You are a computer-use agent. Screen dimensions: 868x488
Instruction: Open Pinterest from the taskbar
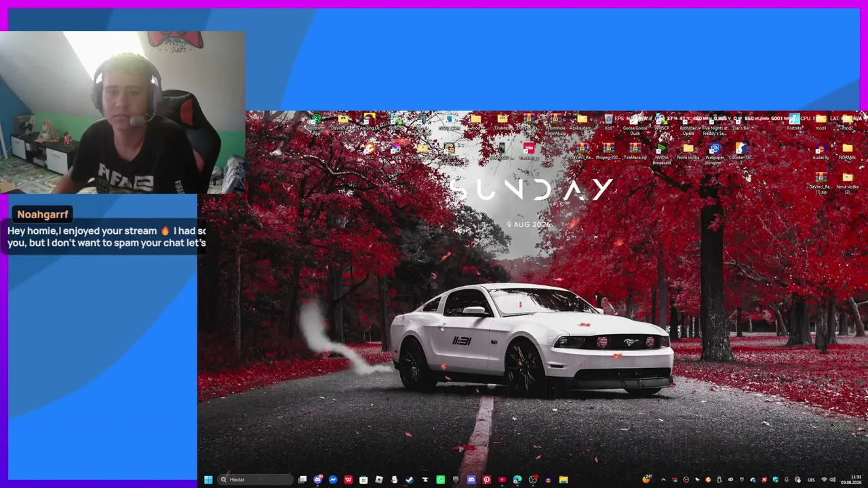(486, 480)
